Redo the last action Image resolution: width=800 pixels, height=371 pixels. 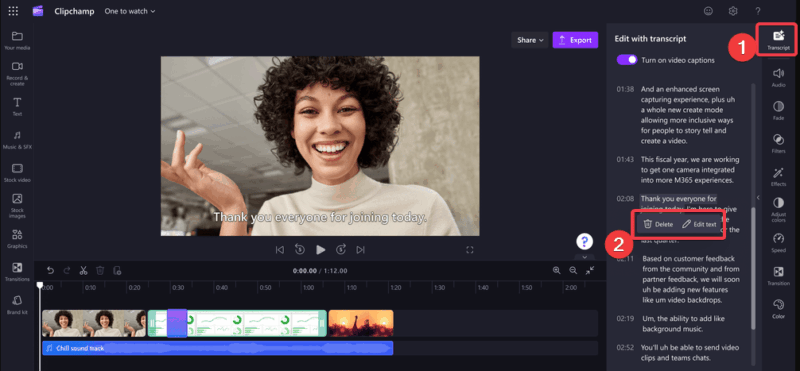pyautogui.click(x=66, y=270)
